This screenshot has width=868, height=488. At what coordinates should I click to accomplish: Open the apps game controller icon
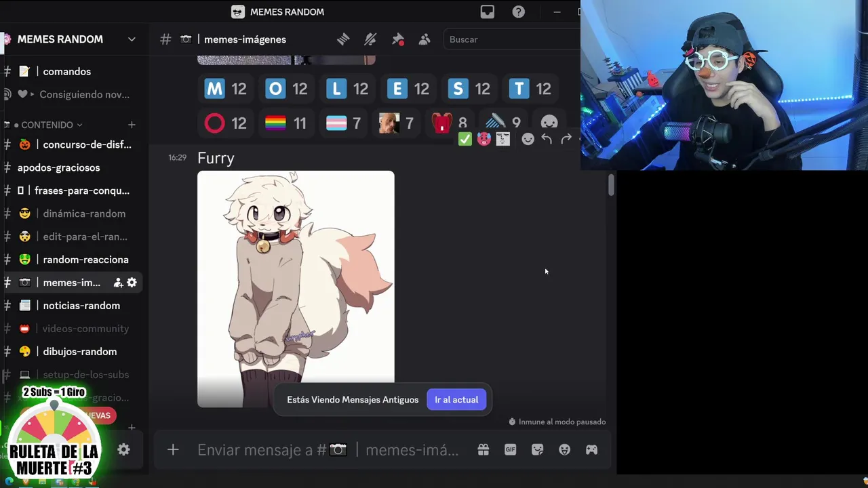pos(591,449)
